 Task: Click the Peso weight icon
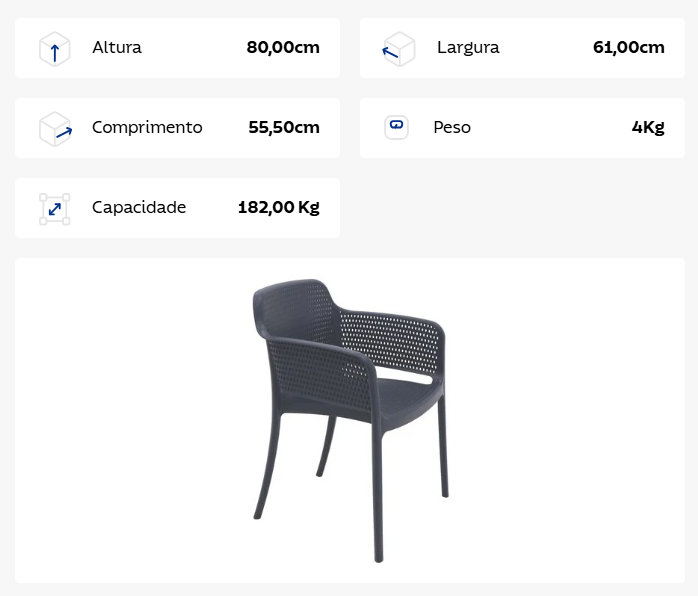pyautogui.click(x=396, y=127)
